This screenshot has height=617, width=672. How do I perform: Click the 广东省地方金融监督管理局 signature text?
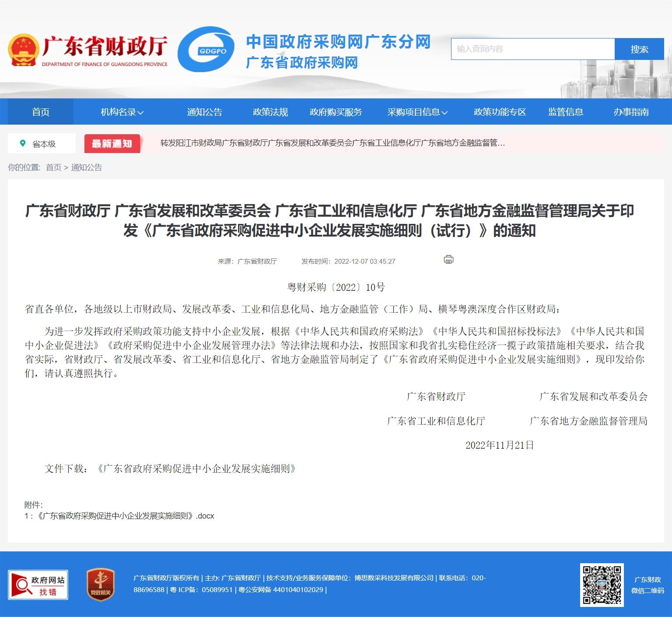point(588,421)
